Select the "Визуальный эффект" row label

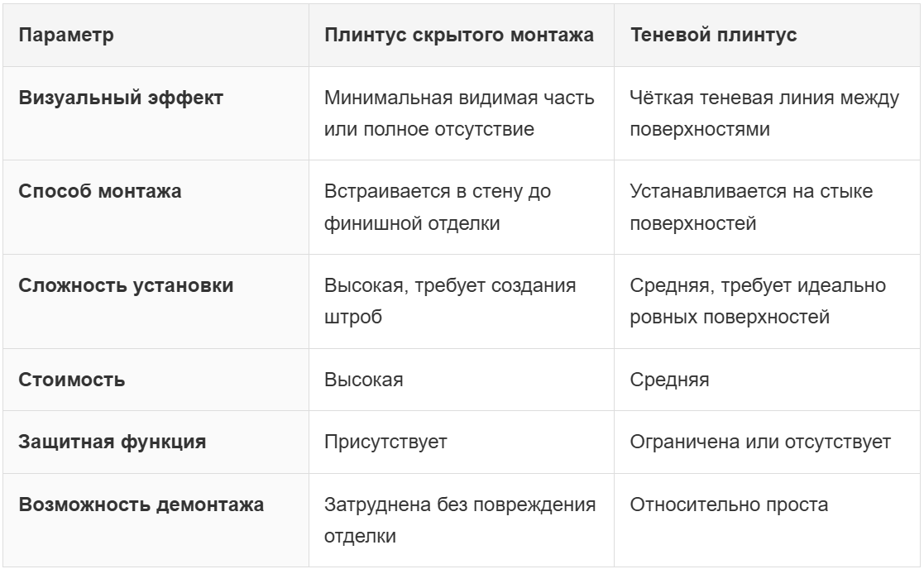[x=121, y=98]
